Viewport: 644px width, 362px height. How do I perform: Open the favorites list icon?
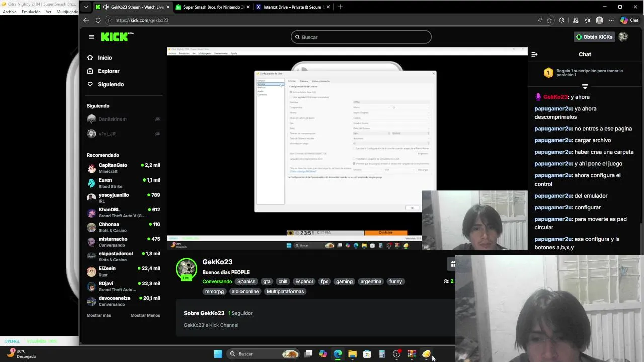587,20
